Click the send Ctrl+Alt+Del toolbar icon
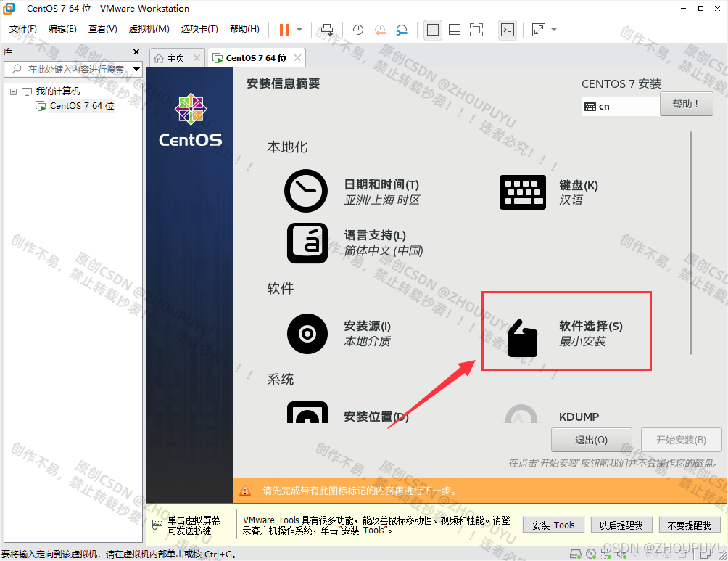The image size is (728, 561). click(327, 30)
